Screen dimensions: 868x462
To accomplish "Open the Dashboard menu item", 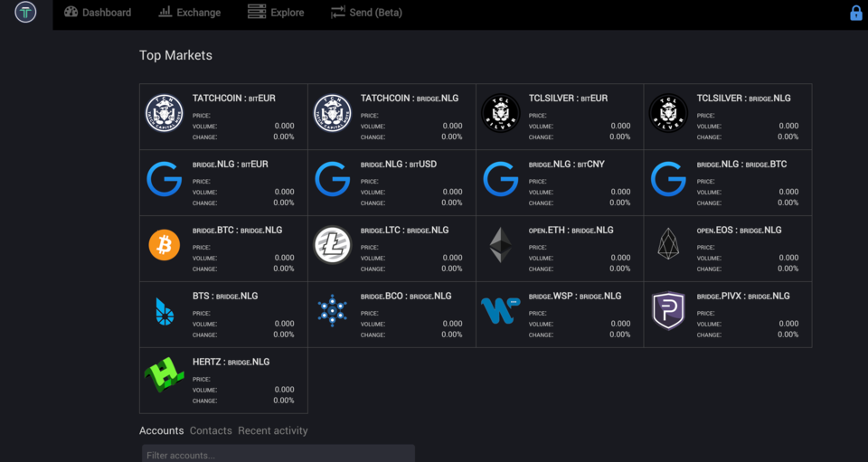I will click(98, 12).
